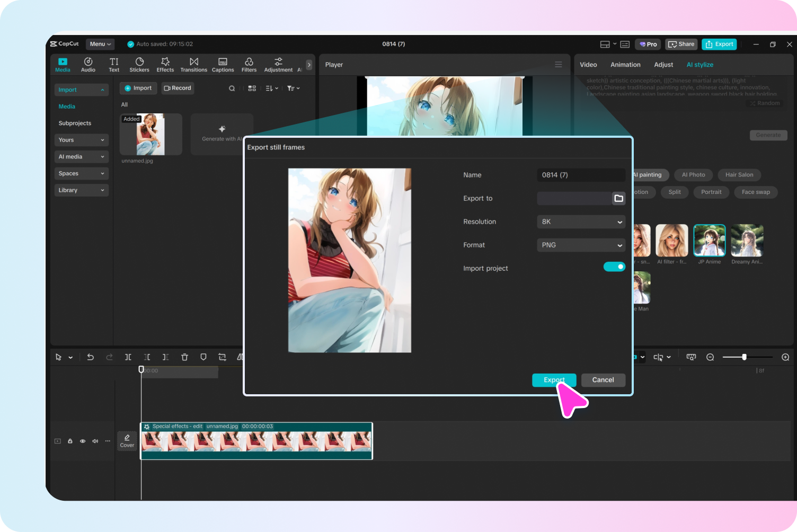
Task: Click the search icon in media panel
Action: tap(232, 88)
